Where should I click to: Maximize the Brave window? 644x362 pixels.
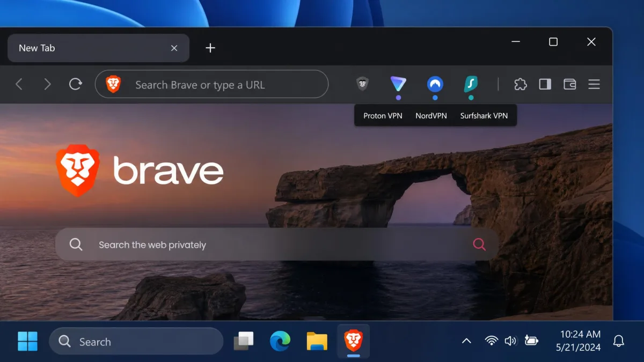553,42
